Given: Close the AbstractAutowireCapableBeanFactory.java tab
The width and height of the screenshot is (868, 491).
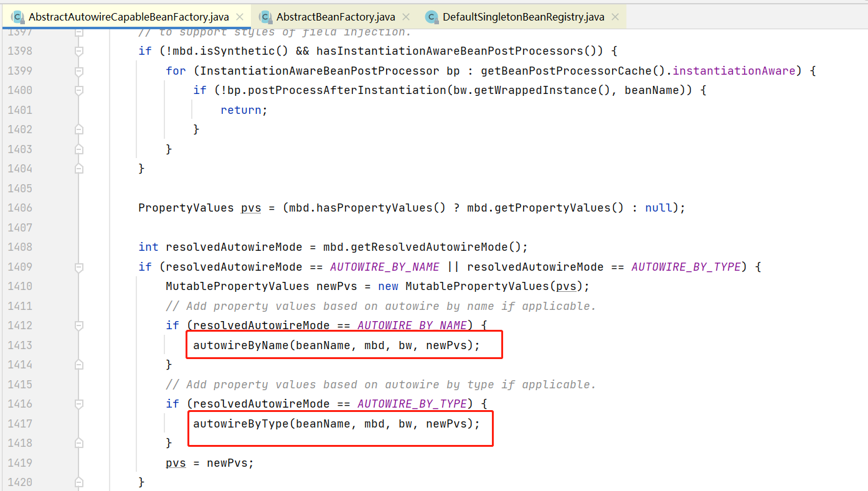Looking at the screenshot, I should [240, 17].
